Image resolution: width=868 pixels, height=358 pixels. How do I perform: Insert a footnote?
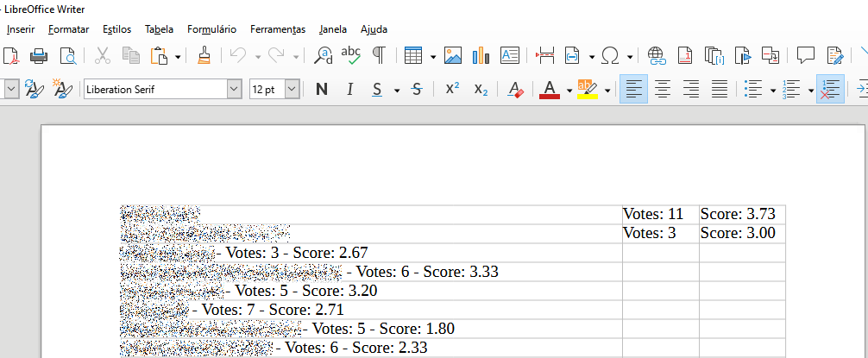[x=685, y=55]
